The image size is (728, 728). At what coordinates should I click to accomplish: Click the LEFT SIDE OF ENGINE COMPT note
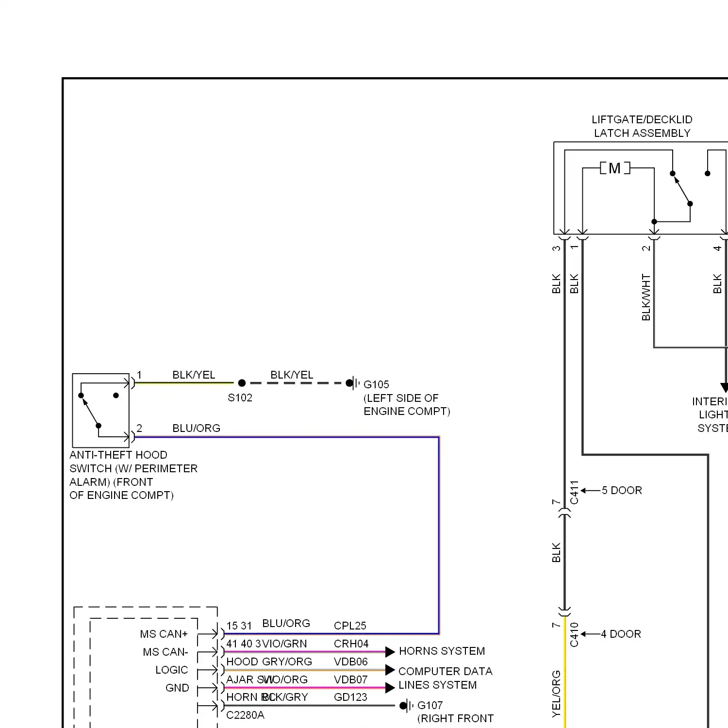tap(407, 404)
